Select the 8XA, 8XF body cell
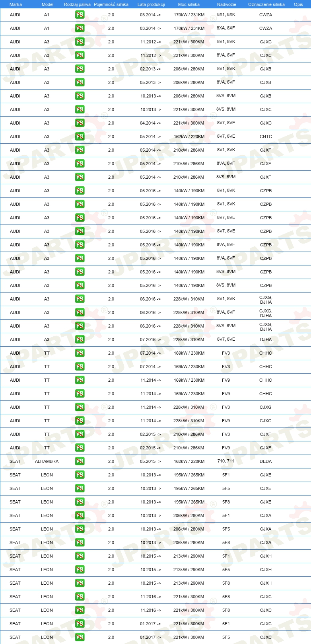The image size is (311, 644). 226,28
